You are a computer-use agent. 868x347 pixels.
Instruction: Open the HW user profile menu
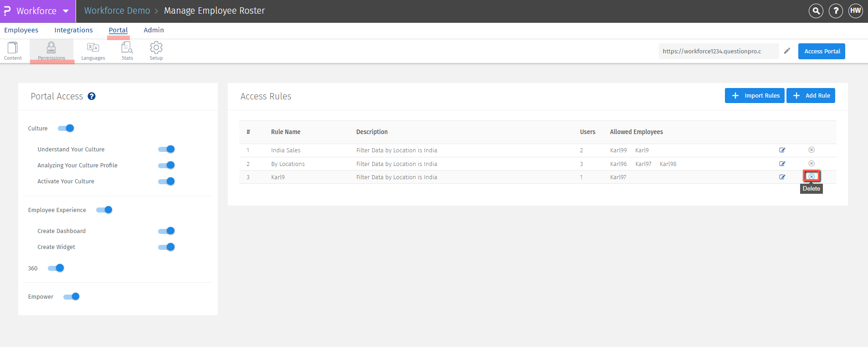point(855,11)
